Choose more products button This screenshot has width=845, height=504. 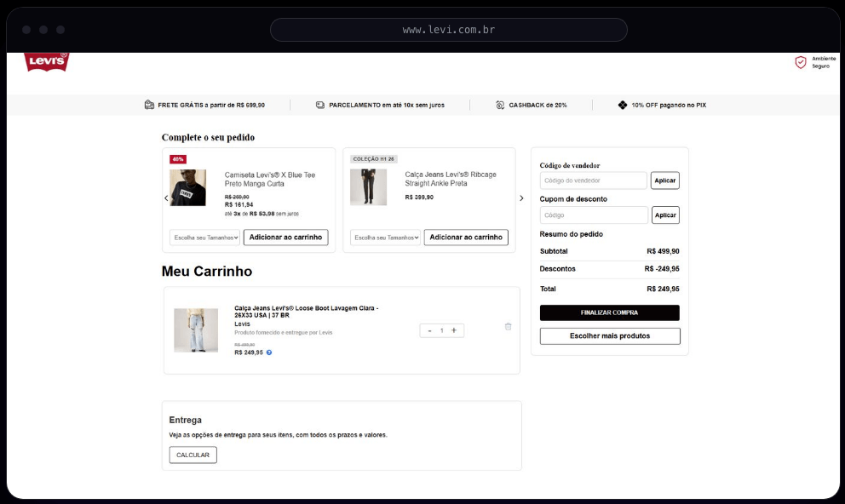coord(610,336)
